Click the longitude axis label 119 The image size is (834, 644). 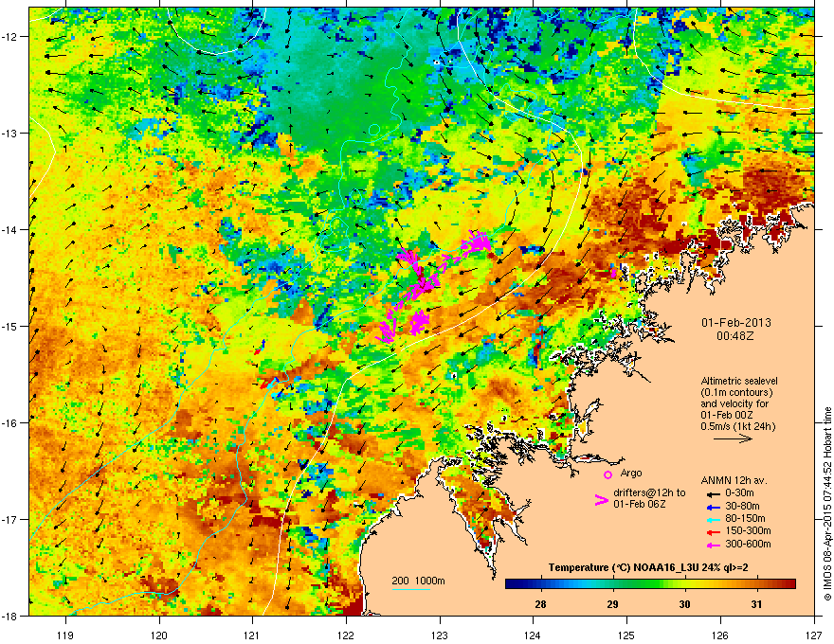pyautogui.click(x=65, y=635)
